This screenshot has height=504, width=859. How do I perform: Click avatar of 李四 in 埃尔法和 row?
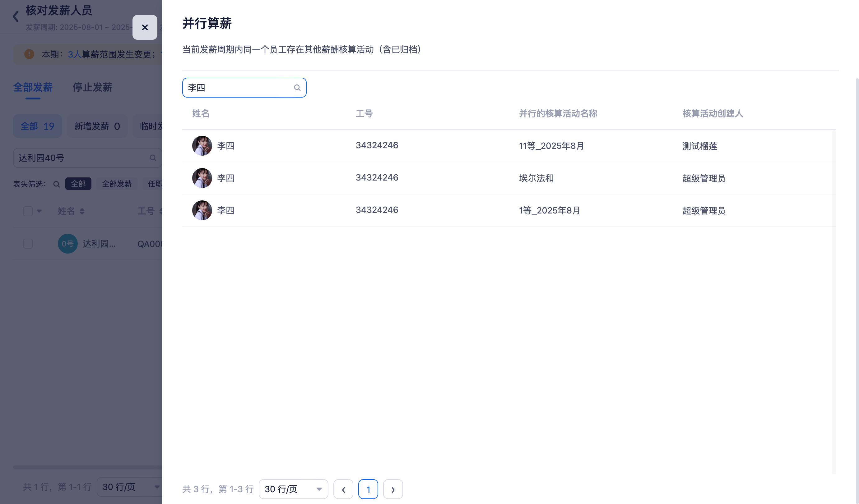[202, 178]
